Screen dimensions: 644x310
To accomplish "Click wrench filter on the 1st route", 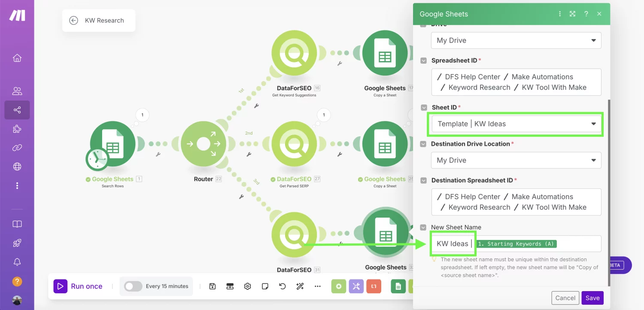I will pyautogui.click(x=256, y=106).
